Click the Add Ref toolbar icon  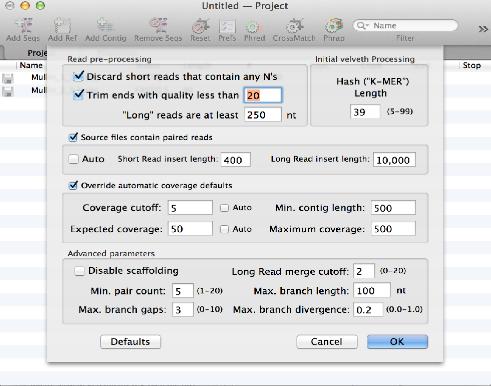coord(62,30)
